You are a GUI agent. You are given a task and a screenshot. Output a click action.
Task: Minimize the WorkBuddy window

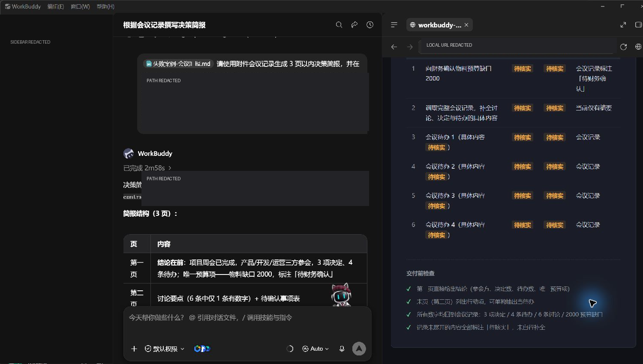[x=603, y=6]
